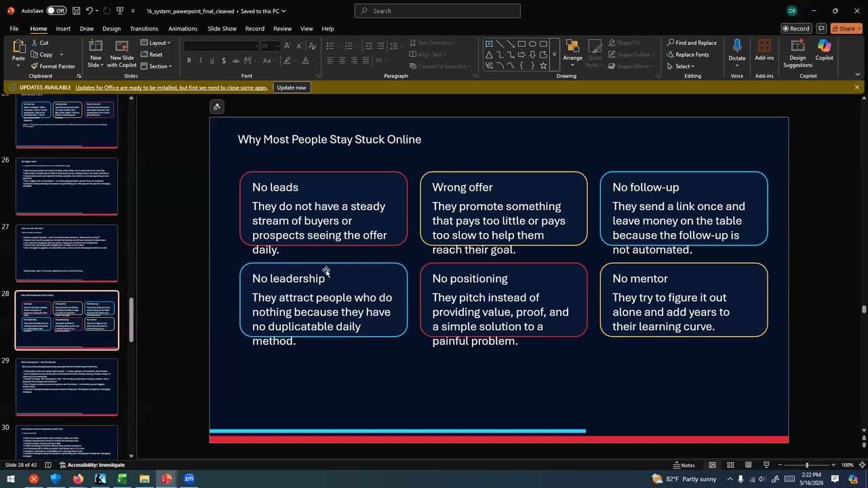868x488 pixels.
Task: Toggle strikethrough formatting
Action: (235, 60)
